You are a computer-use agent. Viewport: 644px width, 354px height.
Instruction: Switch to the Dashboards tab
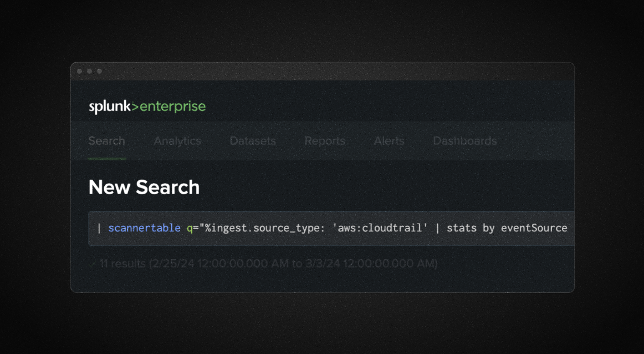pos(465,141)
